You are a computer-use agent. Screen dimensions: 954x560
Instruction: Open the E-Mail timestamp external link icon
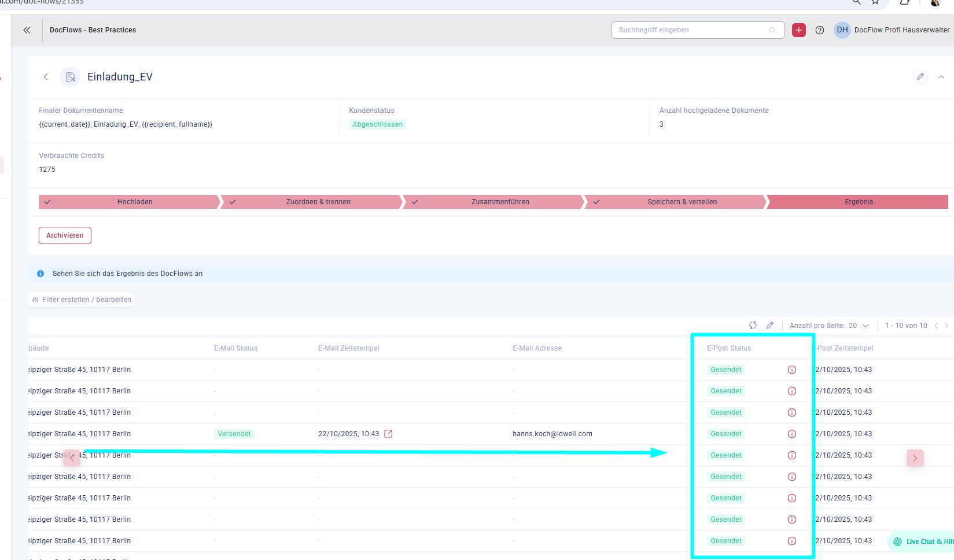[x=388, y=434]
